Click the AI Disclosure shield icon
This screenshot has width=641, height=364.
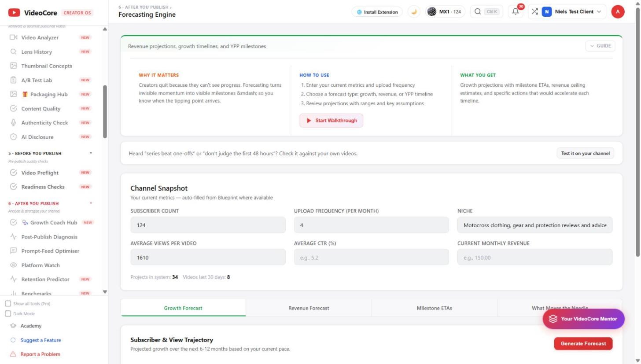tap(13, 137)
